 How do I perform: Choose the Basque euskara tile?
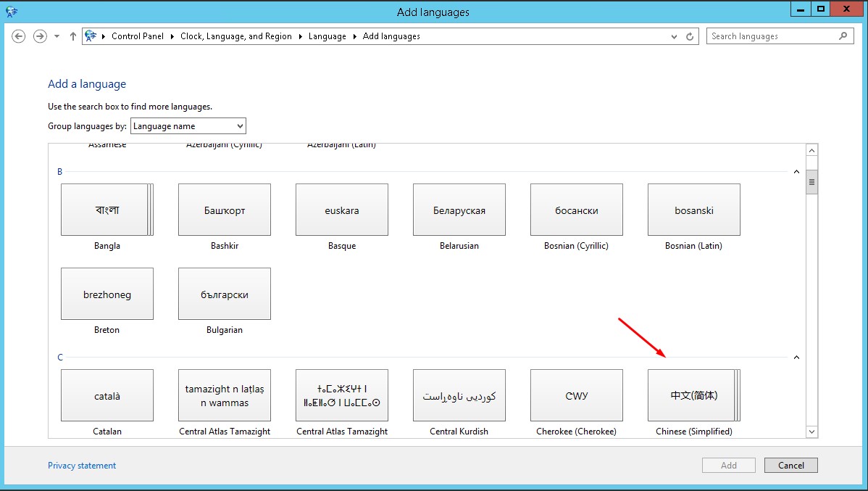click(x=341, y=210)
